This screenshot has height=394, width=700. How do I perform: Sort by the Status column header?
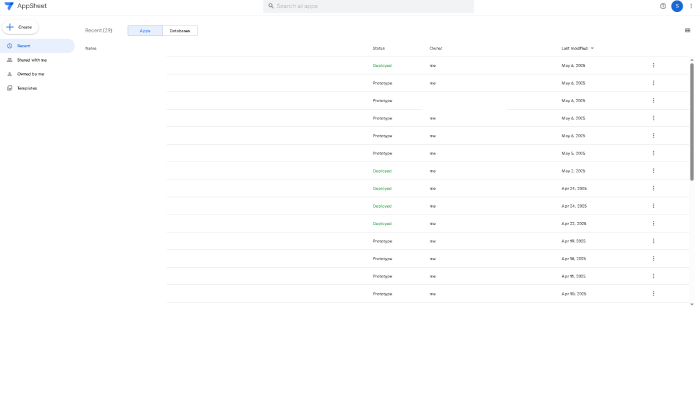click(x=379, y=48)
